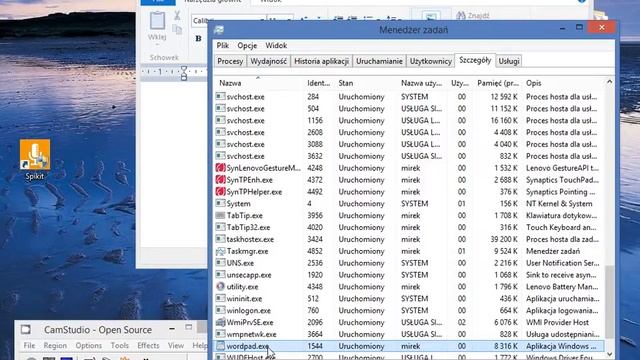Switch to the Procesy tab
Image resolution: width=640 pixels, height=360 pixels.
[x=230, y=61]
